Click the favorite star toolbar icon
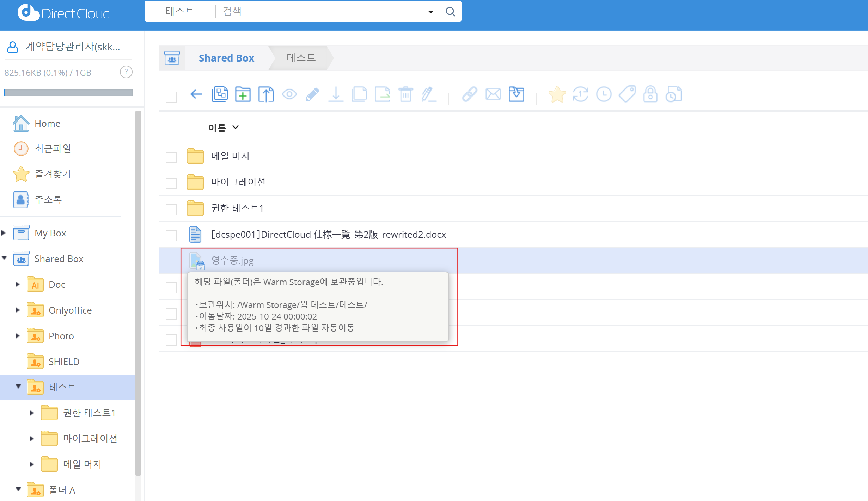The image size is (868, 501). coord(557,94)
